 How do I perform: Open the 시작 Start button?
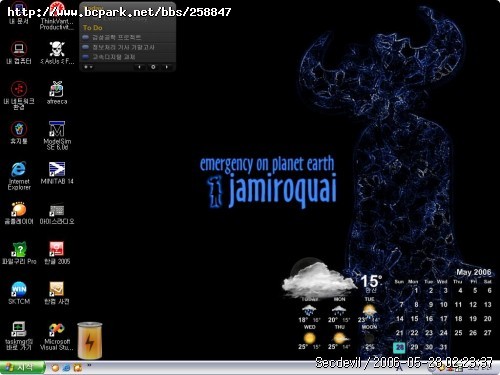click(22, 367)
